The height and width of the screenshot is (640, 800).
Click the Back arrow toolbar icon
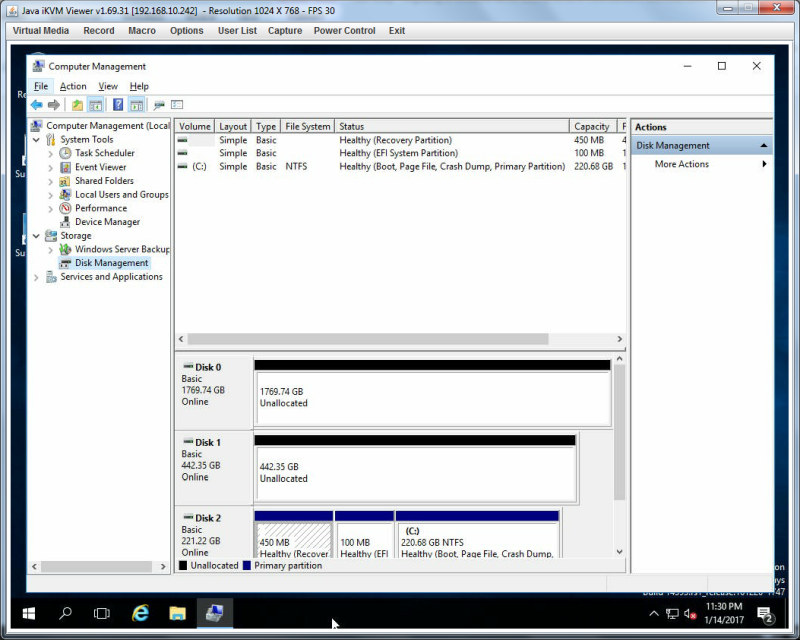click(x=36, y=105)
